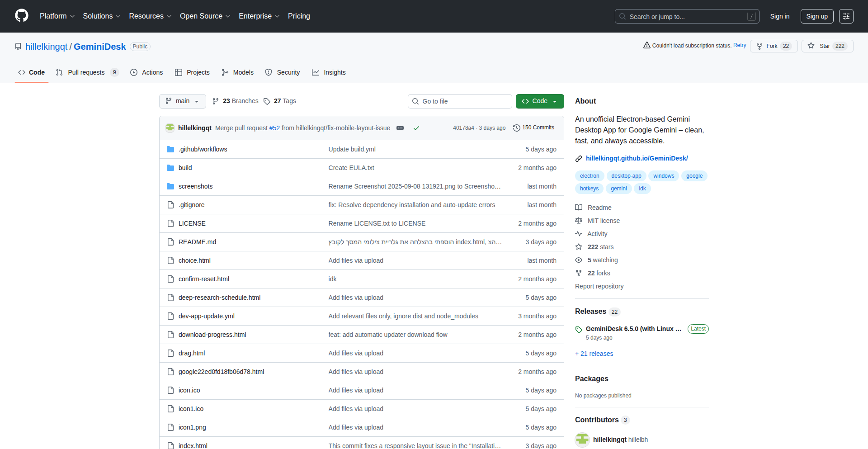Switch to the Pull requests tab

click(86, 72)
